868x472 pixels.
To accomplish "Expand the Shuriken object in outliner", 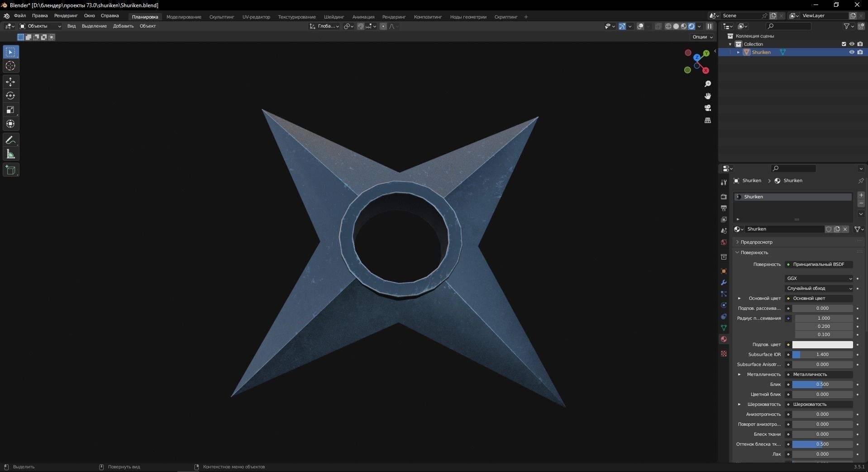I will (739, 53).
